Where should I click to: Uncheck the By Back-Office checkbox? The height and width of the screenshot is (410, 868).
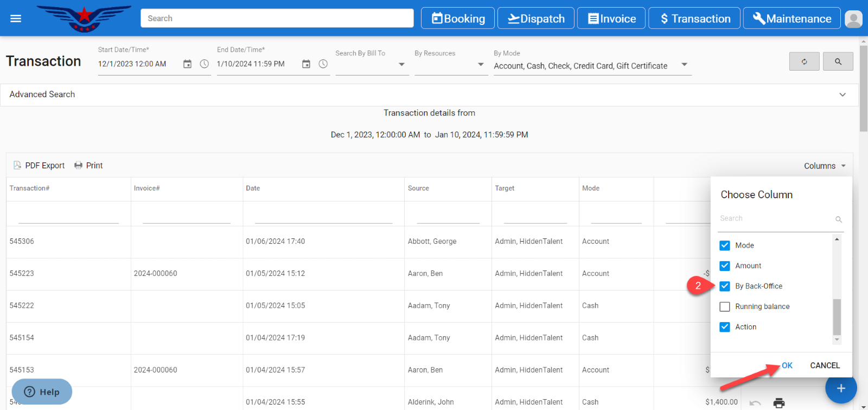pos(725,286)
